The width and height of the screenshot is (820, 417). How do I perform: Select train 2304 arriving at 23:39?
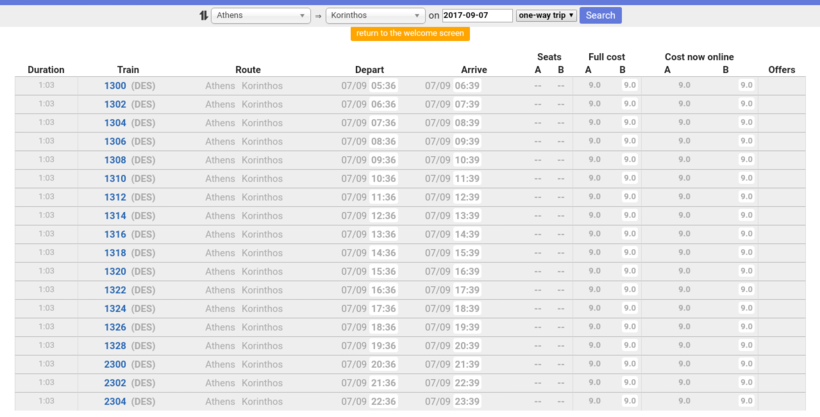click(x=115, y=401)
